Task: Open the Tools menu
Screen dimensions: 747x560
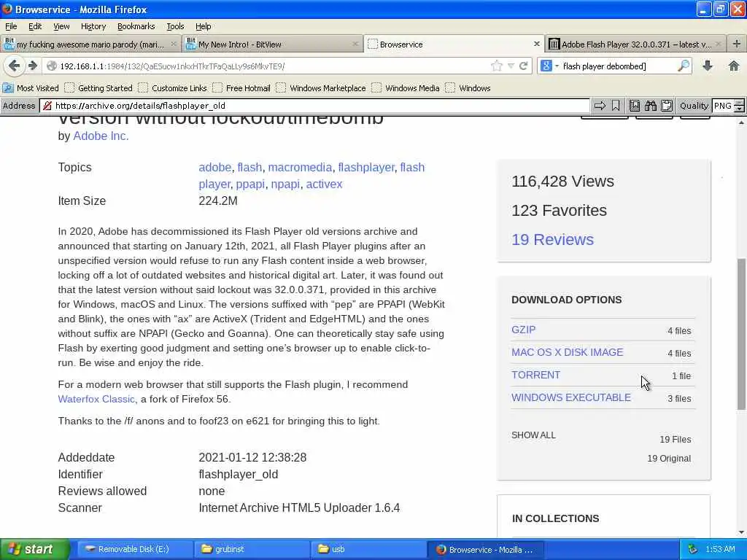Action: point(175,26)
